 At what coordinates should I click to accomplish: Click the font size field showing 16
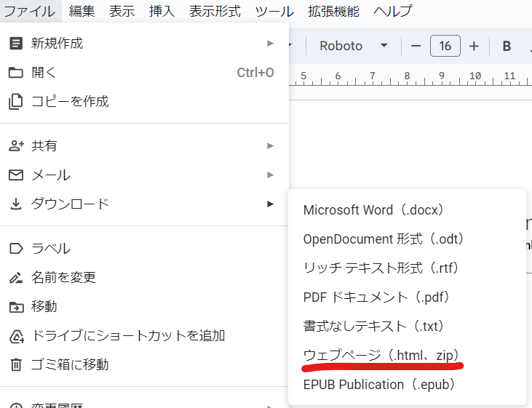[445, 46]
